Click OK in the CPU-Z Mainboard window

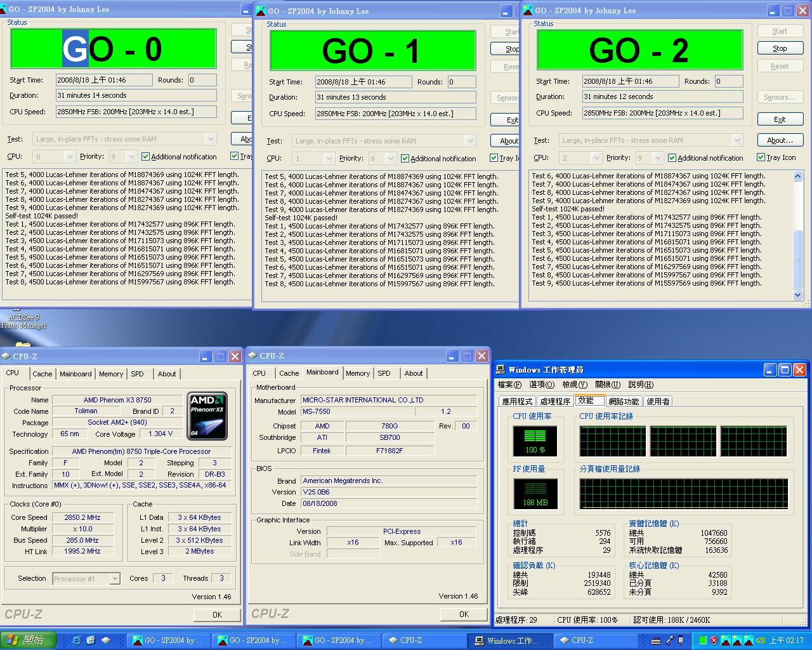point(464,614)
